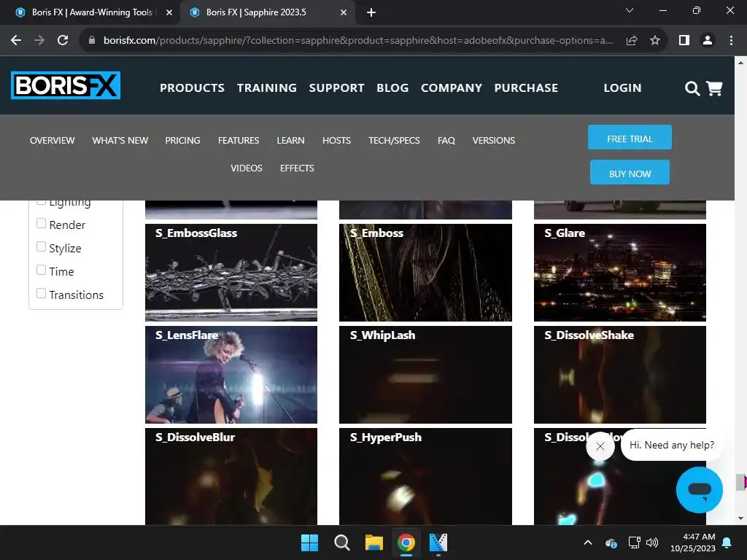Open the shopping cart icon
Viewport: 747px width, 560px height.
coord(714,88)
